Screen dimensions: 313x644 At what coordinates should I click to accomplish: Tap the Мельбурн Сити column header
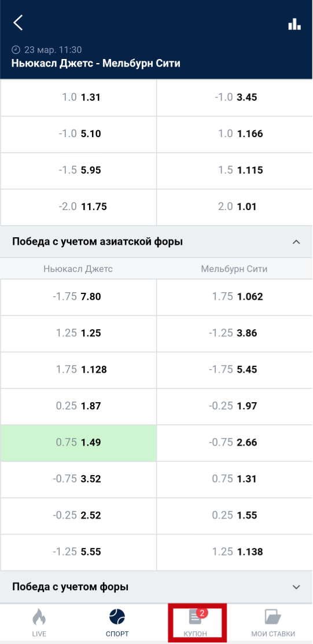click(234, 269)
